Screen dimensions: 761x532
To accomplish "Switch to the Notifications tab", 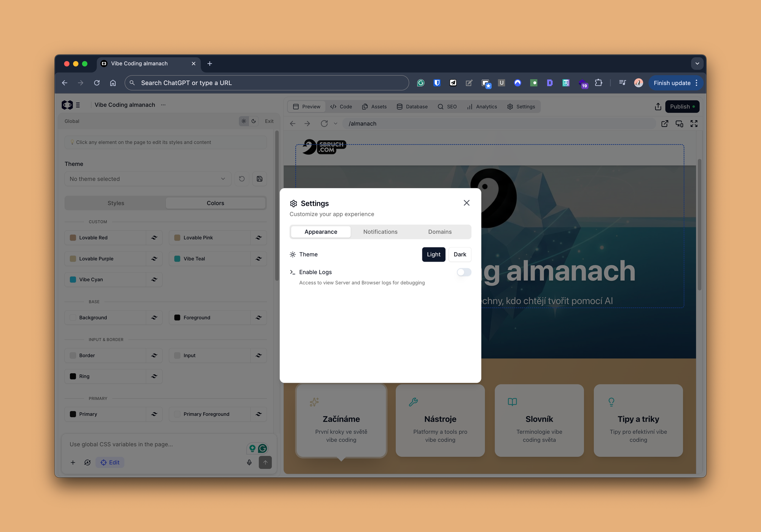I will click(x=380, y=232).
